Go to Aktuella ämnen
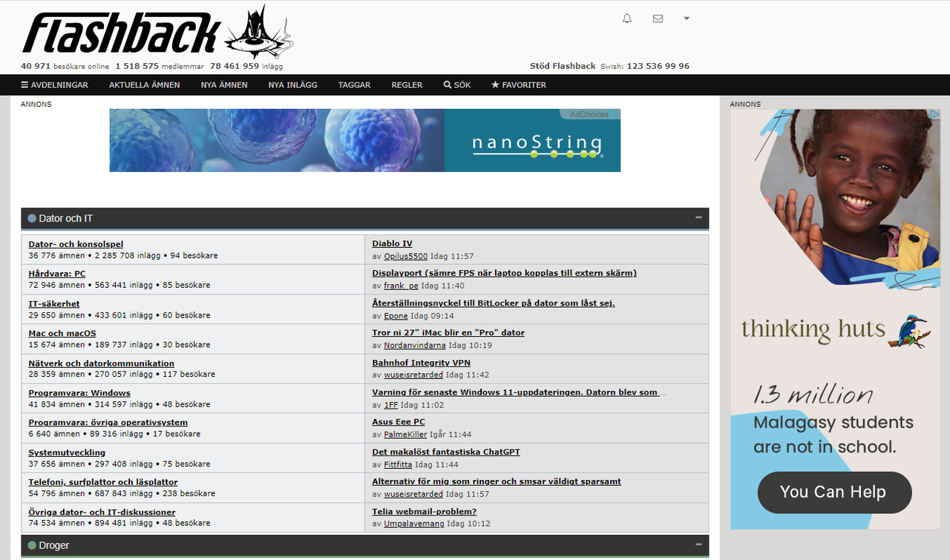The width and height of the screenshot is (950, 560). point(145,85)
